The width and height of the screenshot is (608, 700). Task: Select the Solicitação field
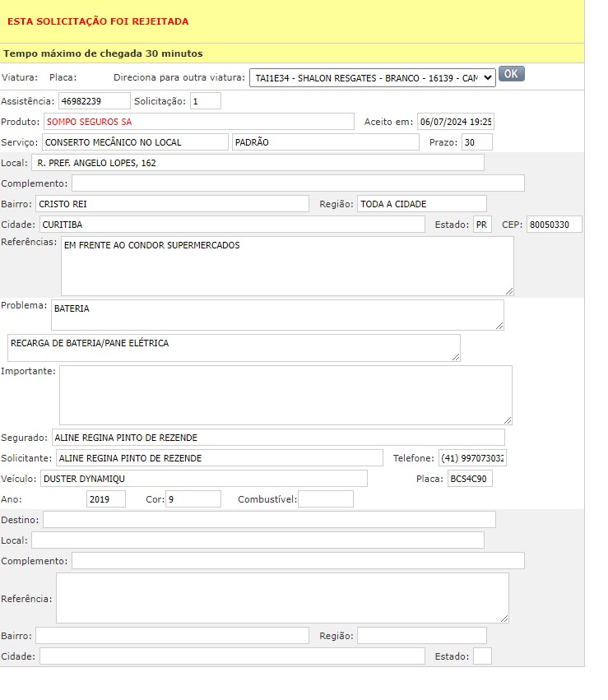[205, 101]
